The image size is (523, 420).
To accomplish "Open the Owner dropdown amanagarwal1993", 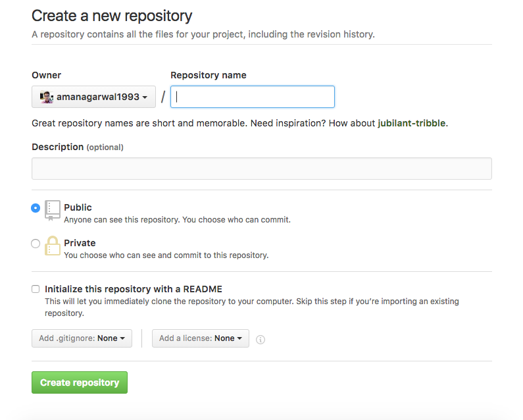I will 93,97.
